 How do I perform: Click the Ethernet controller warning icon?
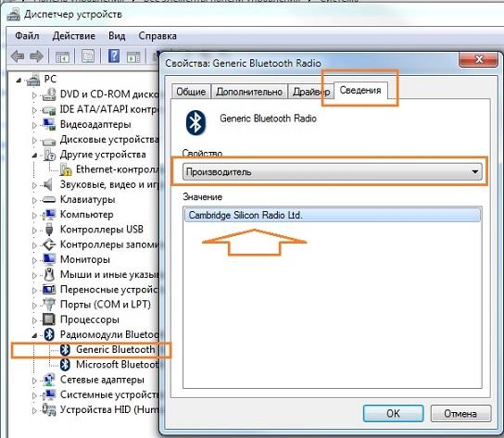pos(66,169)
